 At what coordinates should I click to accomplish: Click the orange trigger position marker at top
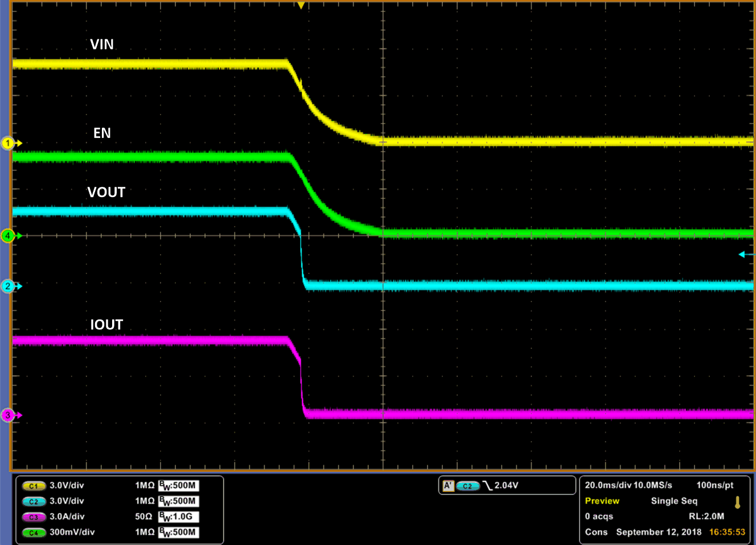pos(301,6)
